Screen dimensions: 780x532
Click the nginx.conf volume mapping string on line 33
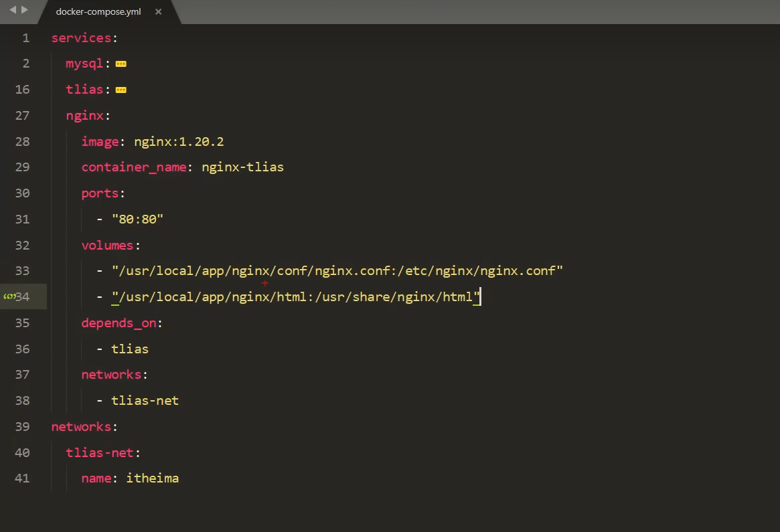pos(337,271)
